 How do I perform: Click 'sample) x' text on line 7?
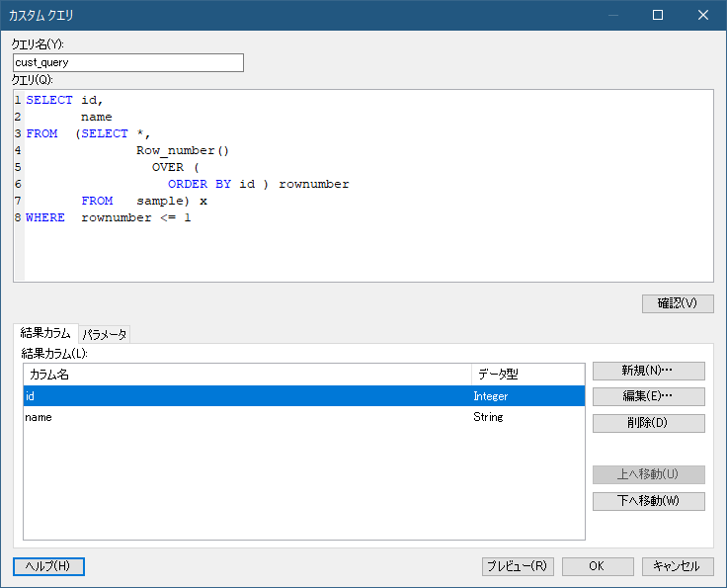tap(172, 201)
